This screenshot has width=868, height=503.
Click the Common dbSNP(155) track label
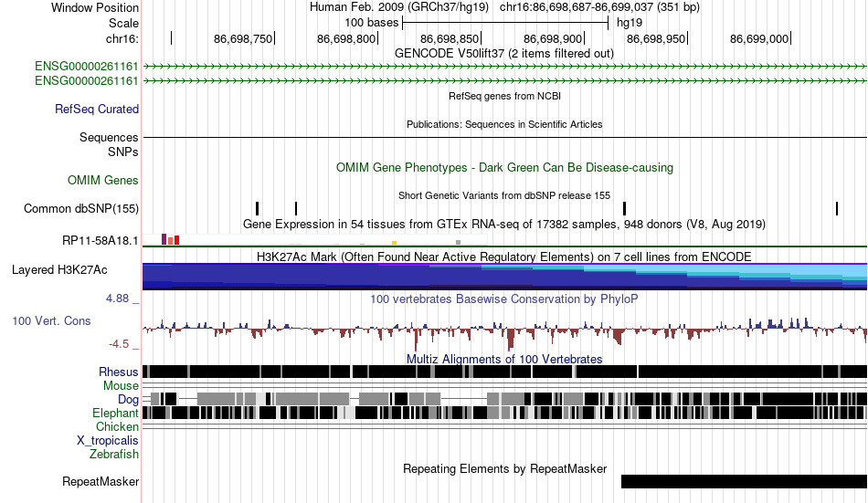(x=81, y=209)
